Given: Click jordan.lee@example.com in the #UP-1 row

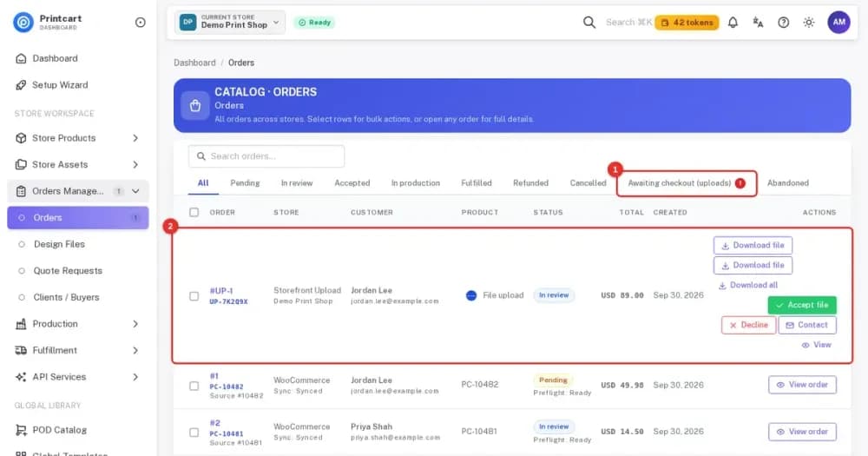Looking at the screenshot, I should [395, 301].
